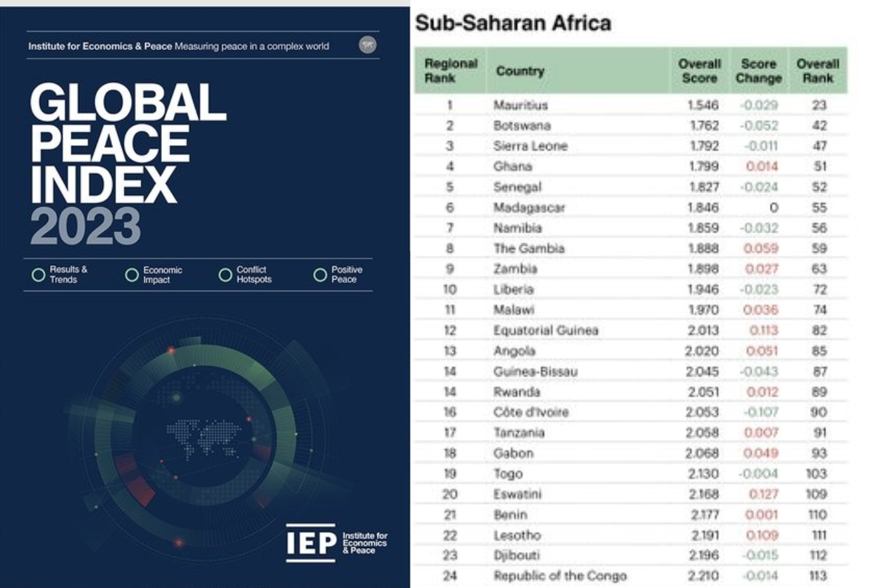The image size is (884, 588).
Task: Click Mauritius overall score 1.546
Action: coord(703,105)
